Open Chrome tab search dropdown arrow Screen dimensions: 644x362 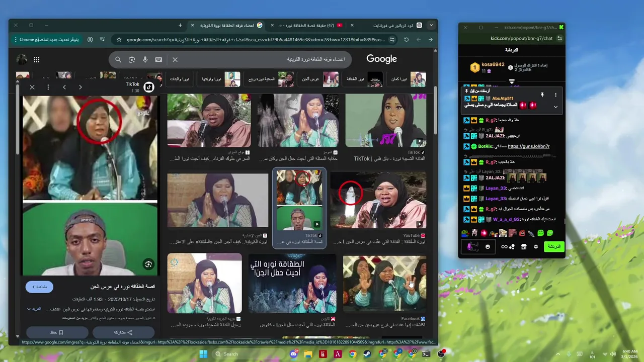pyautogui.click(x=431, y=25)
